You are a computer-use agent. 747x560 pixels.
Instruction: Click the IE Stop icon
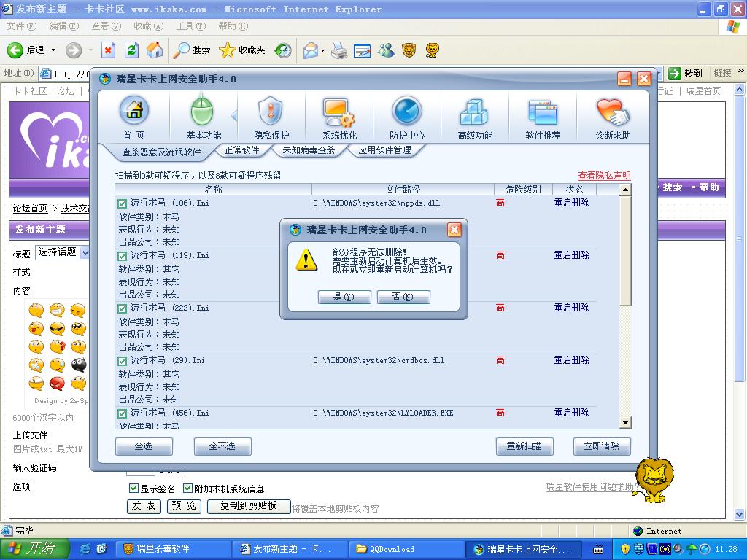pyautogui.click(x=108, y=50)
